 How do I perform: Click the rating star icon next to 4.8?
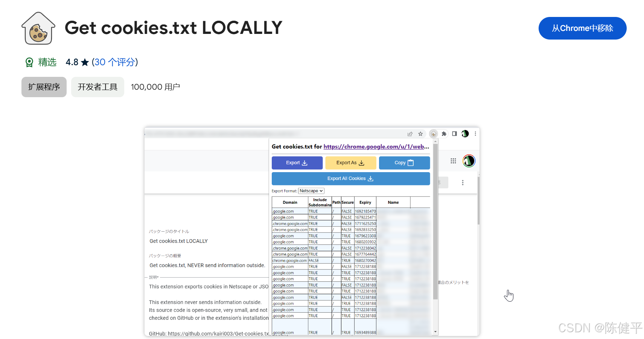85,62
